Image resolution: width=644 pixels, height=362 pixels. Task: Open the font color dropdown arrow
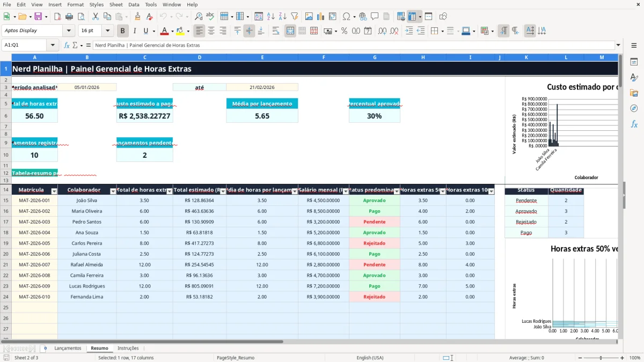173,31
